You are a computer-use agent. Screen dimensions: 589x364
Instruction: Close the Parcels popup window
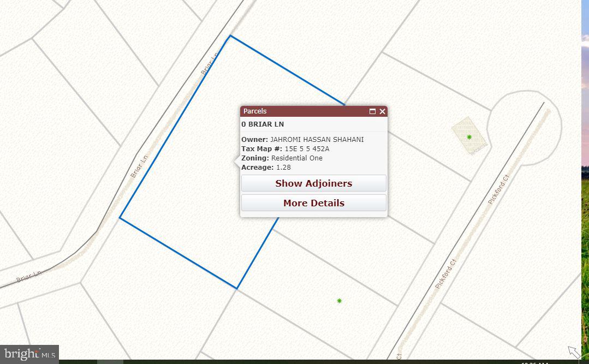[382, 111]
